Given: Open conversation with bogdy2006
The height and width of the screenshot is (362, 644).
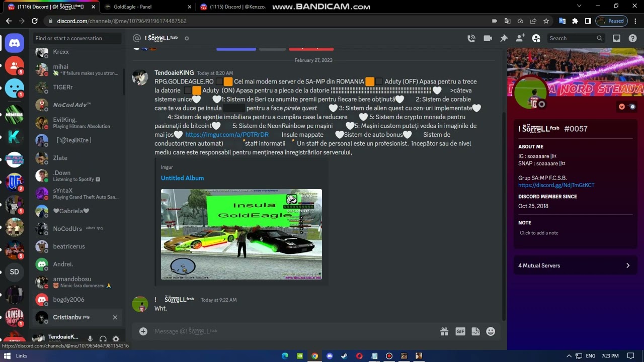Looking at the screenshot, I should tap(77, 300).
